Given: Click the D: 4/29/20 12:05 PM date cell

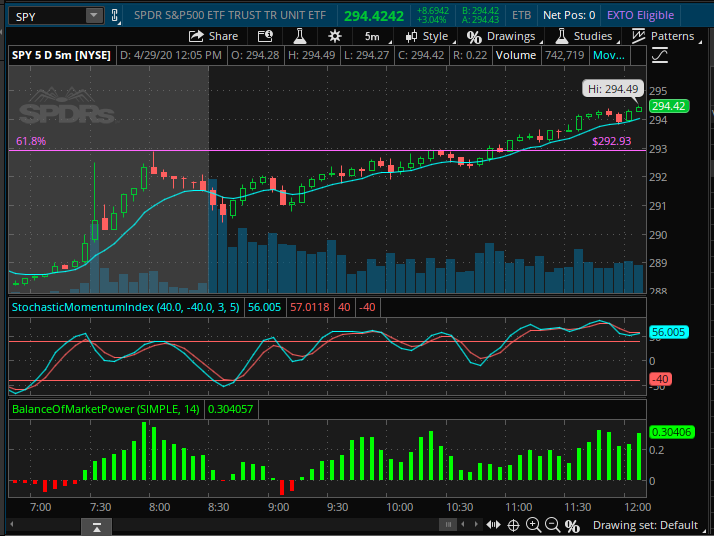Looking at the screenshot, I should pos(171,55).
